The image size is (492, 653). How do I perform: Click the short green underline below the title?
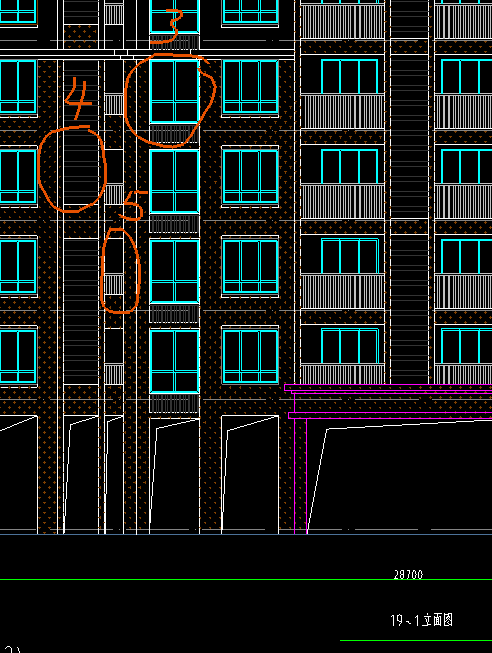coord(416,641)
